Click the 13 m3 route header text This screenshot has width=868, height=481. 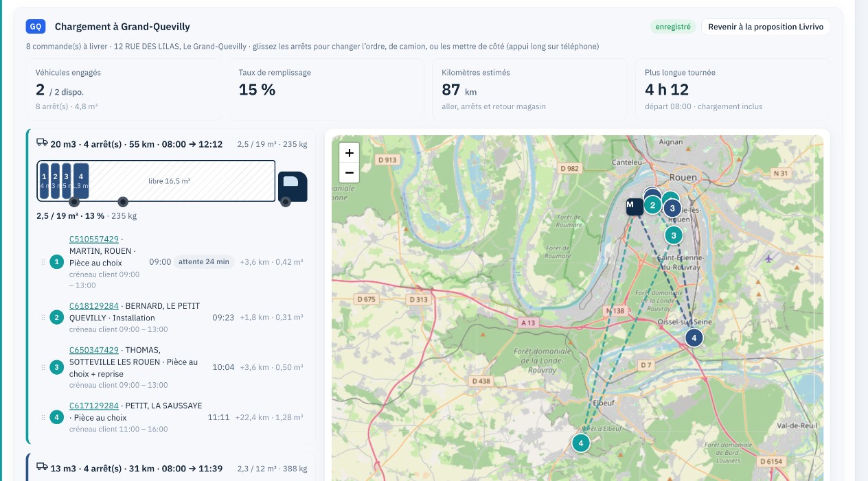(x=136, y=469)
